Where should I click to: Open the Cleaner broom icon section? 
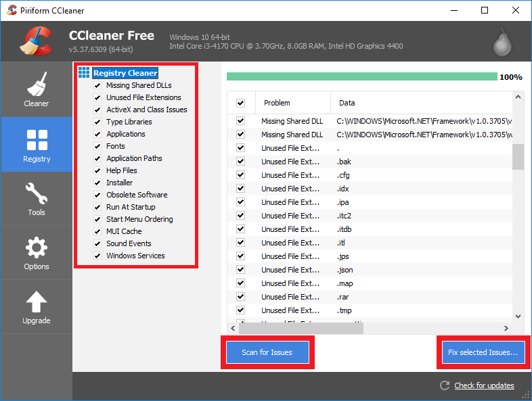pyautogui.click(x=37, y=85)
